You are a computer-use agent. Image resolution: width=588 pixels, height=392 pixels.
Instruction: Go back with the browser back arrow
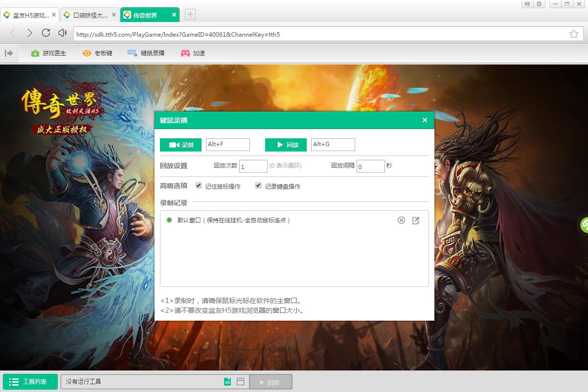[13, 33]
